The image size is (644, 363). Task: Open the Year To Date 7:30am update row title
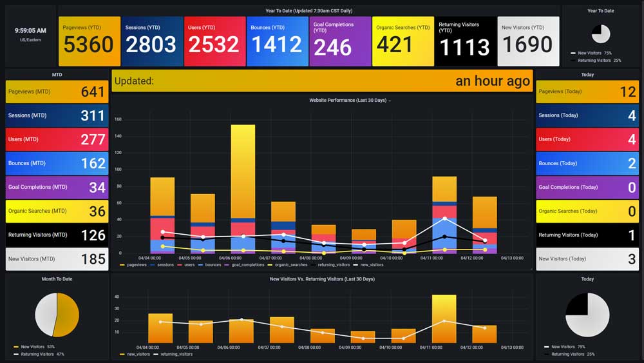pos(308,11)
